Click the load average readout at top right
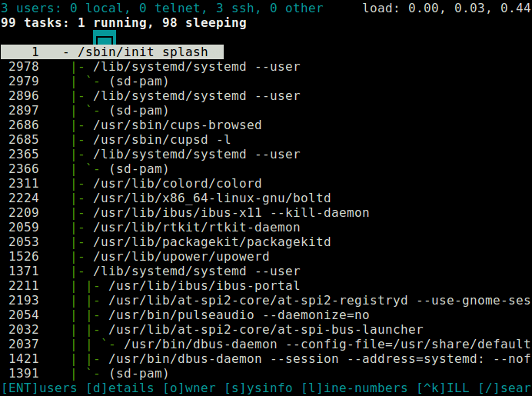The width and height of the screenshot is (532, 396). (x=446, y=8)
